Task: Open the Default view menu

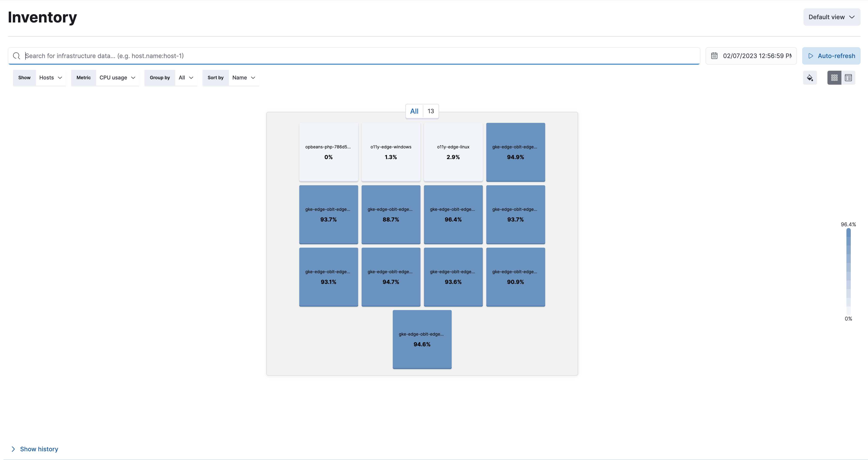Action: coord(831,17)
